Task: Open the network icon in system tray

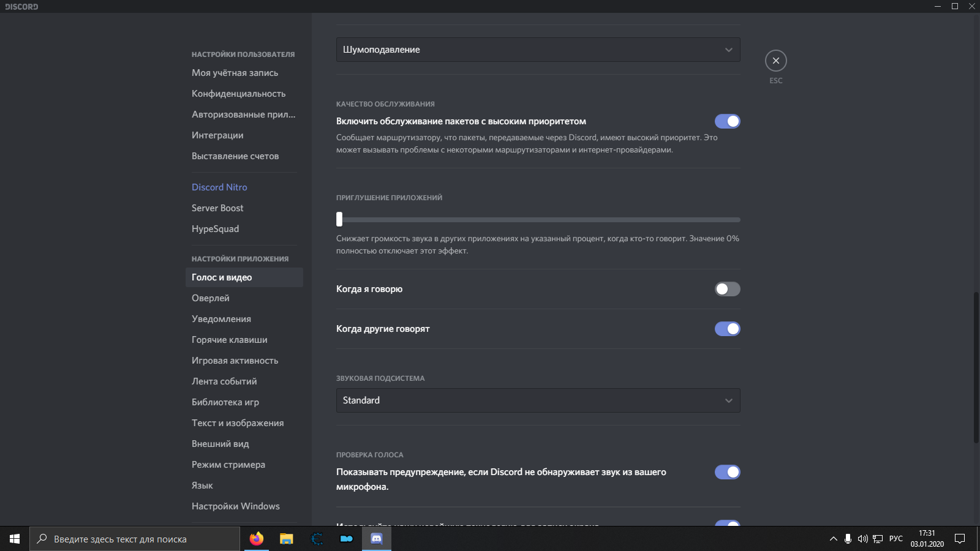Action: coord(878,539)
